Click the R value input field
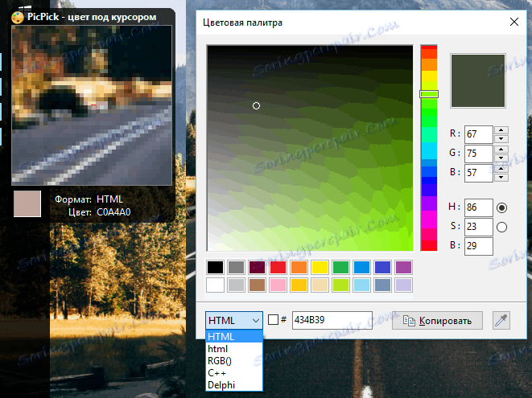Image resolution: width=532 pixels, height=398 pixels. click(478, 134)
